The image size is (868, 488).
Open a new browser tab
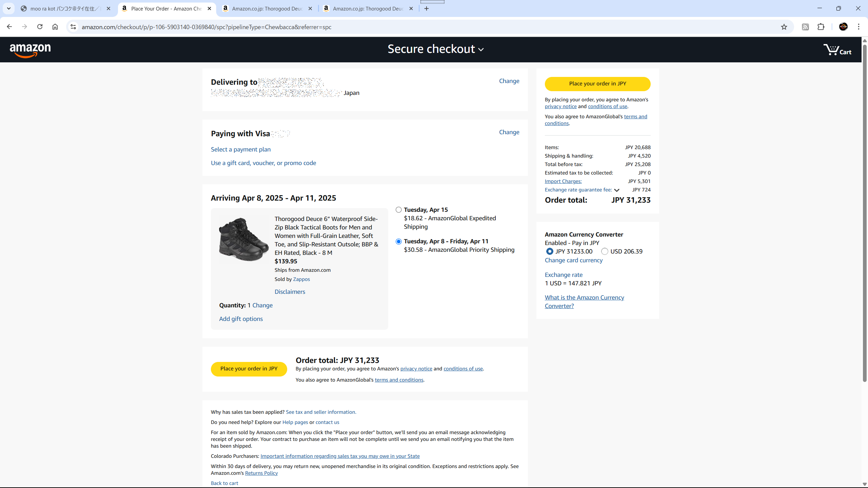click(427, 8)
